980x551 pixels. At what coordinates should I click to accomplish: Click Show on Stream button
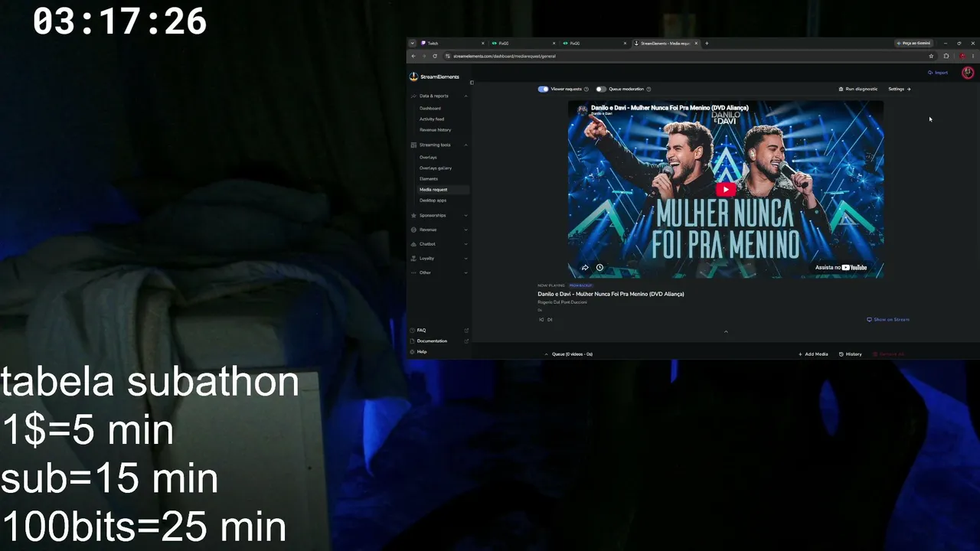[888, 319]
